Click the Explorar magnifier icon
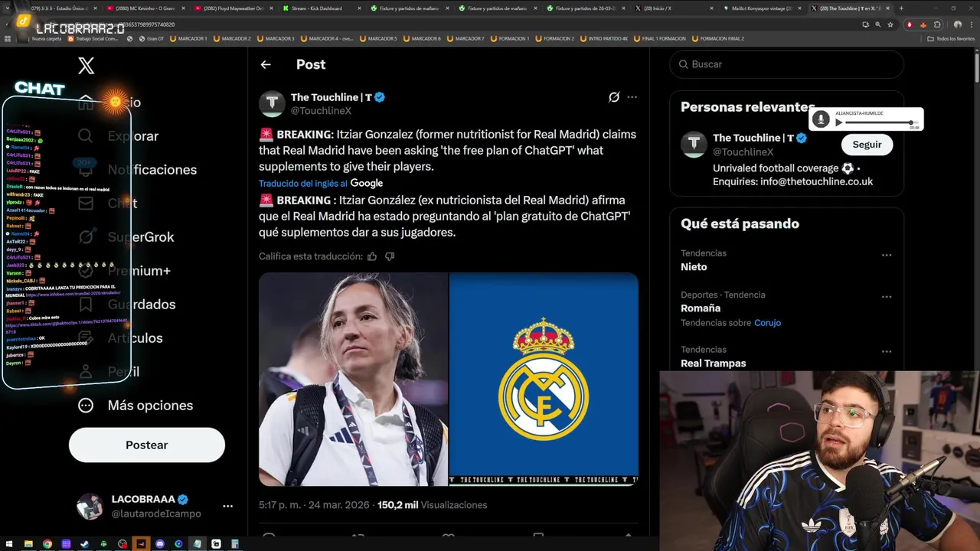This screenshot has width=980, height=551. pos(86,136)
